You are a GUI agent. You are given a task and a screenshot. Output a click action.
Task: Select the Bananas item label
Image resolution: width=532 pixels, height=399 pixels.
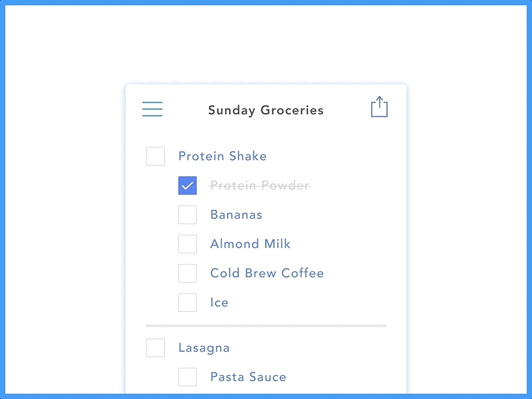coord(236,215)
